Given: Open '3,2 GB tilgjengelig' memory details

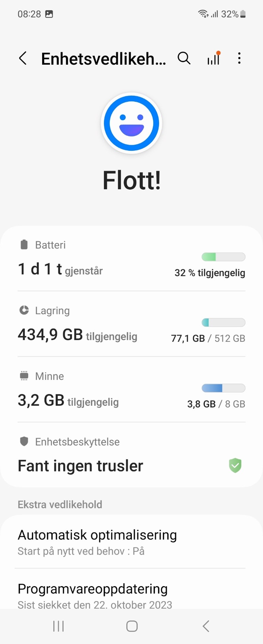Looking at the screenshot, I should tap(68, 400).
